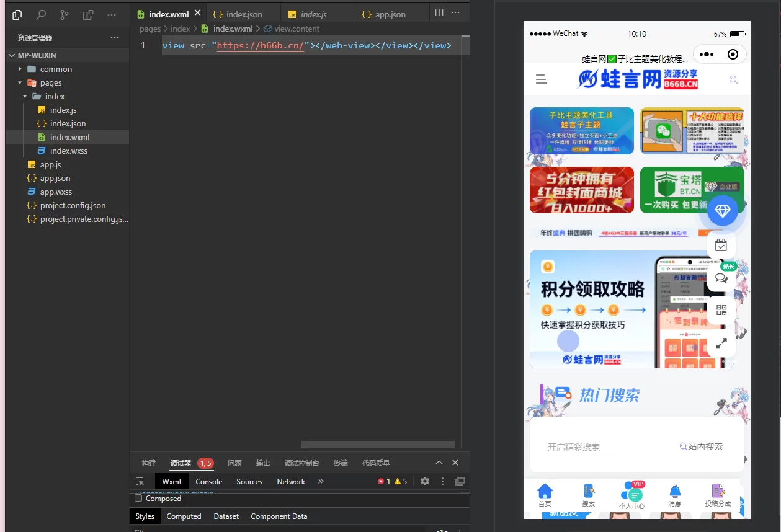Open the Computed styles tab
The width and height of the screenshot is (781, 532).
(184, 516)
